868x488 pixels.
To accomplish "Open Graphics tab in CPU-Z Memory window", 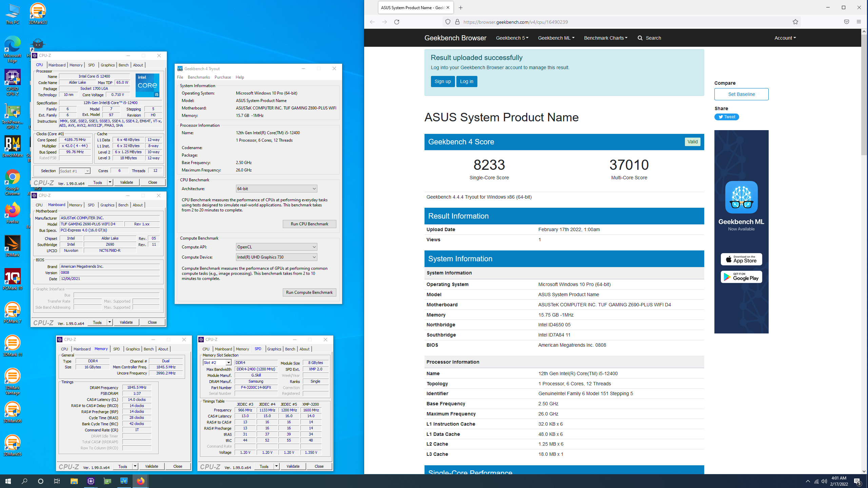I will coord(133,349).
